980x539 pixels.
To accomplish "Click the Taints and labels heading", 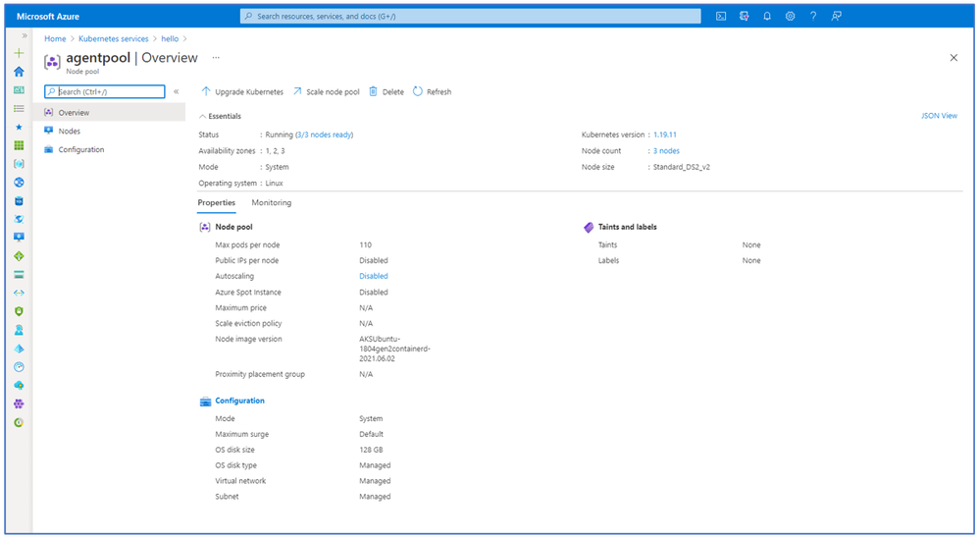I will click(627, 227).
